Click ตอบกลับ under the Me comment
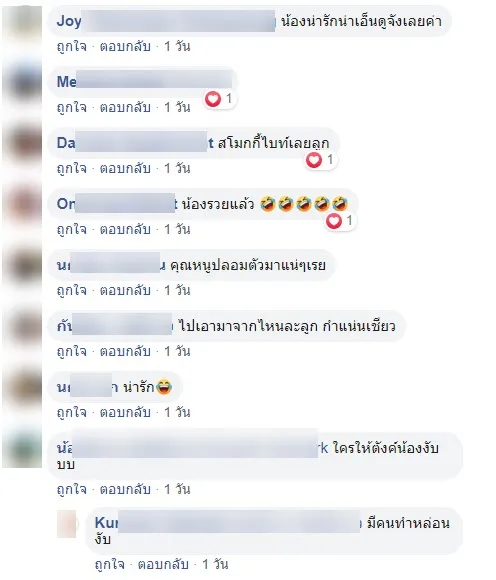 [x=125, y=108]
